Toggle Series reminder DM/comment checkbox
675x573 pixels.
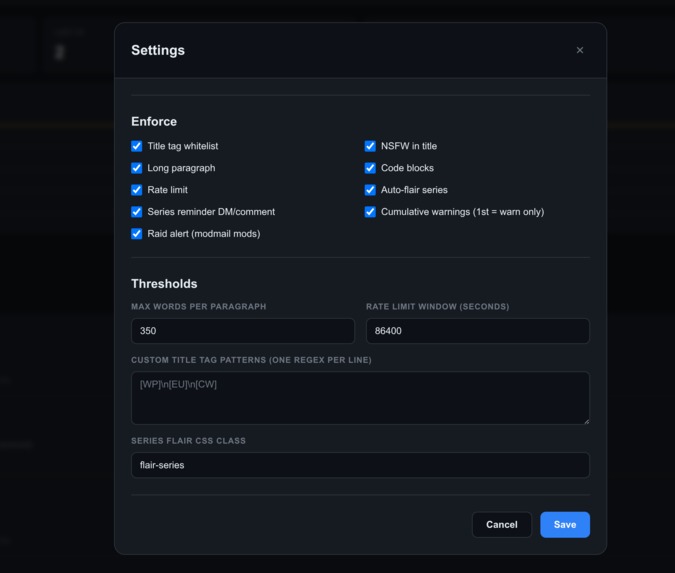[136, 212]
